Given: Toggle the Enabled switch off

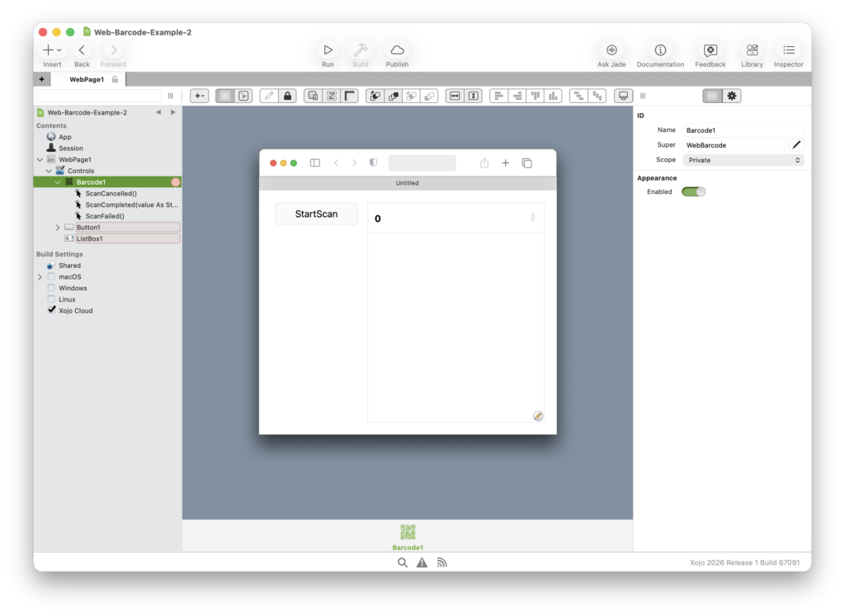Looking at the screenshot, I should click(693, 192).
